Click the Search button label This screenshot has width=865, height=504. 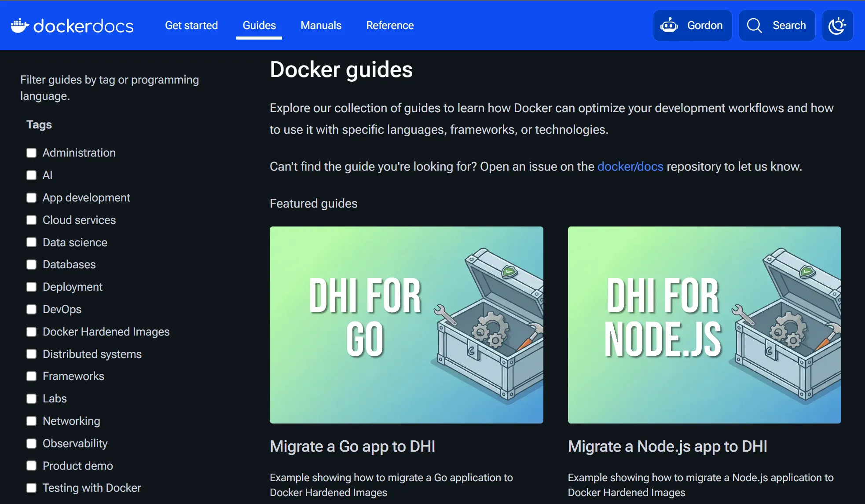tap(789, 26)
